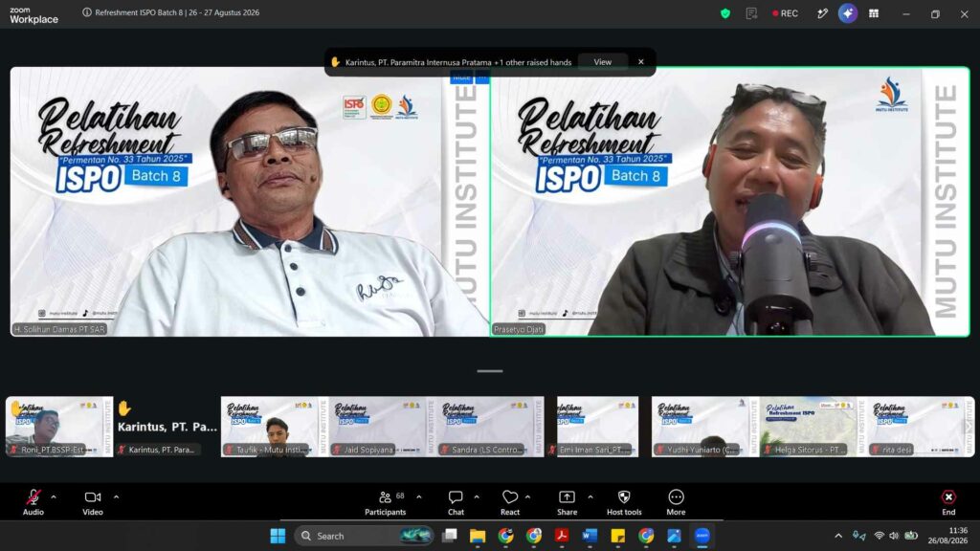Open File Explorer from taskbar
This screenshot has height=551, width=980.
478,536
